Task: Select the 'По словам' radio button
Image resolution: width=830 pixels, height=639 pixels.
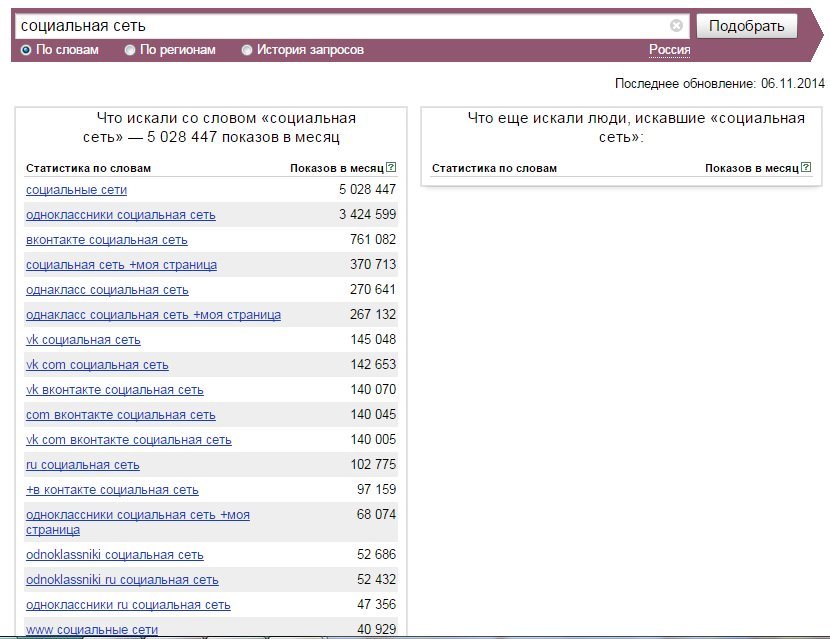Action: (x=26, y=50)
